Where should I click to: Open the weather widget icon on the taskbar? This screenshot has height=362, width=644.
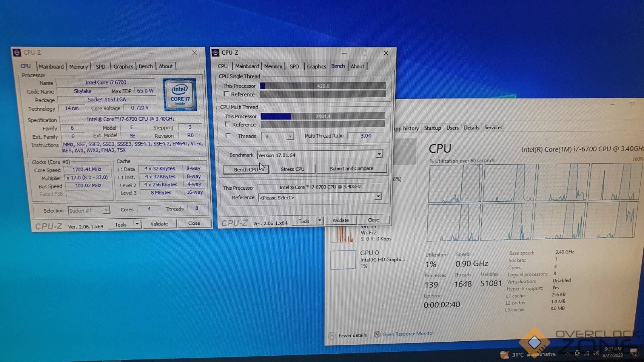coord(504,354)
